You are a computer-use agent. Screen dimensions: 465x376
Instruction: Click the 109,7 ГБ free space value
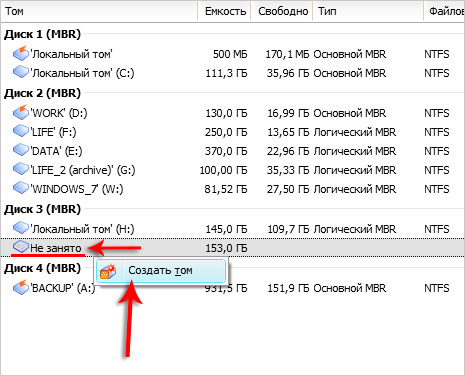coord(288,229)
